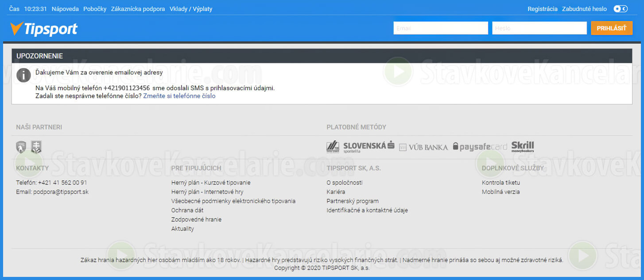
Task: Open the O spoločnosti link
Action: click(345, 183)
